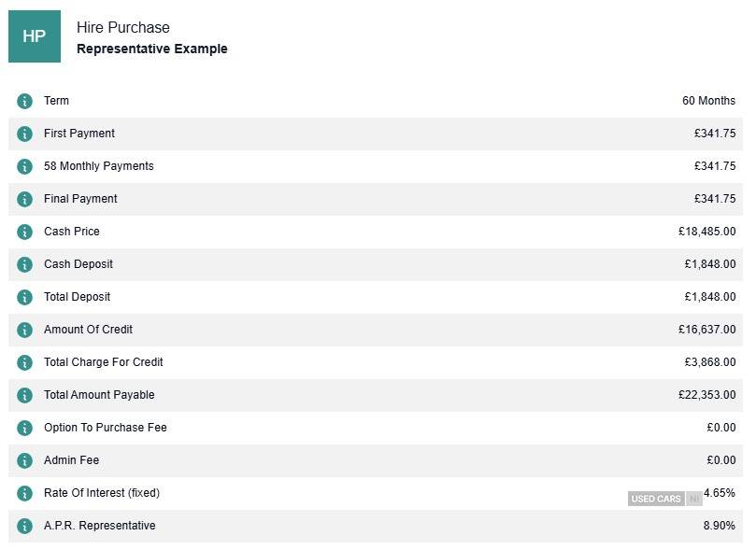Show info for Admin Fee
Viewport: 756px width, 550px height.
click(x=25, y=460)
